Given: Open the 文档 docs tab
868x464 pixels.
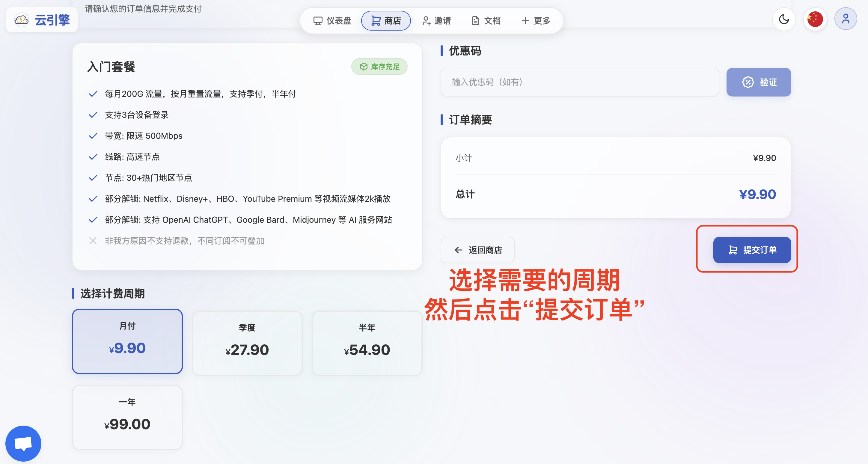Looking at the screenshot, I should [x=486, y=21].
